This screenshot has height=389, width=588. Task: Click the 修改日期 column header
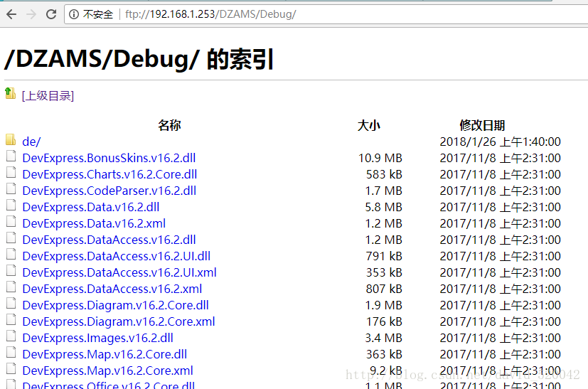482,125
